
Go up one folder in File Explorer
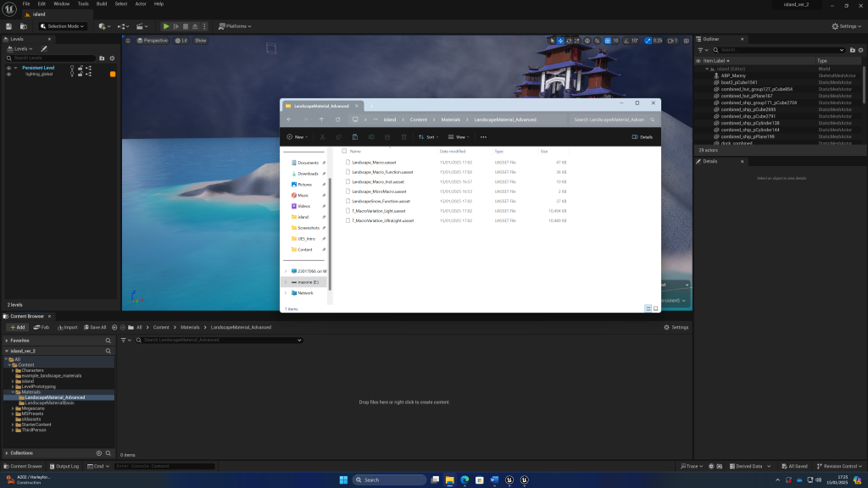click(x=321, y=119)
